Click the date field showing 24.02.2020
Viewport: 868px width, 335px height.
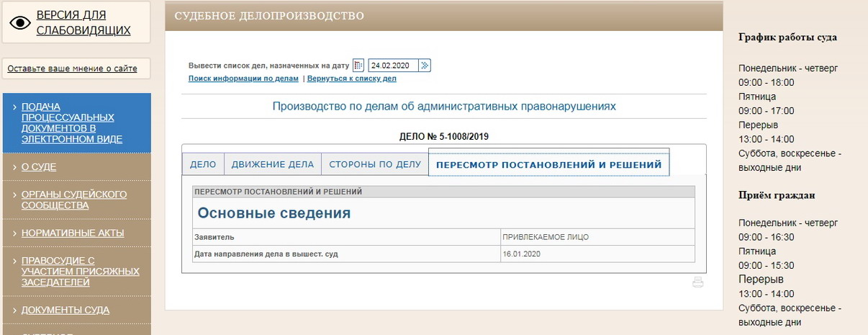[392, 66]
